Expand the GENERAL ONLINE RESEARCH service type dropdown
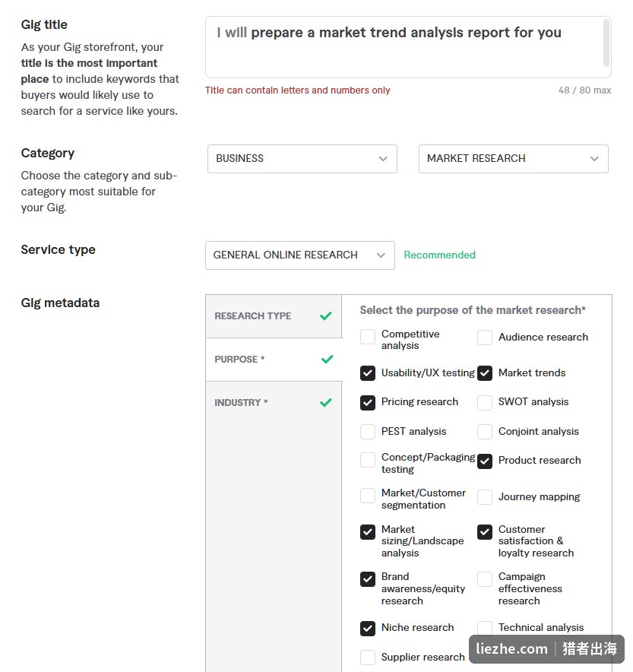This screenshot has height=672, width=633. [x=300, y=255]
